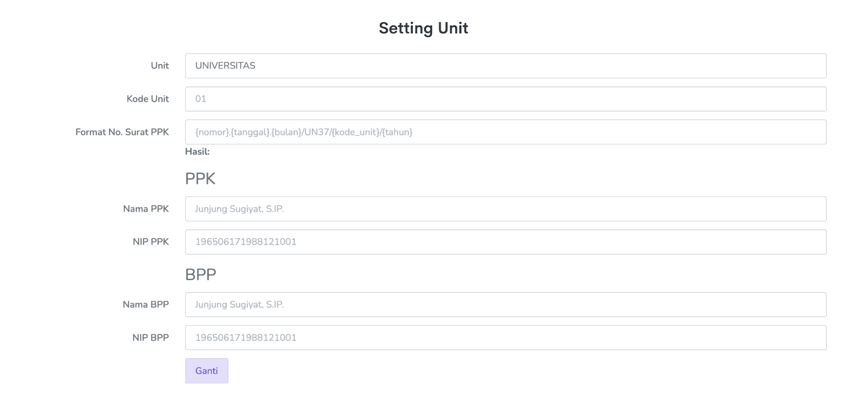Image resolution: width=868 pixels, height=401 pixels.
Task: Click the PPK section heading
Action: pyautogui.click(x=200, y=179)
